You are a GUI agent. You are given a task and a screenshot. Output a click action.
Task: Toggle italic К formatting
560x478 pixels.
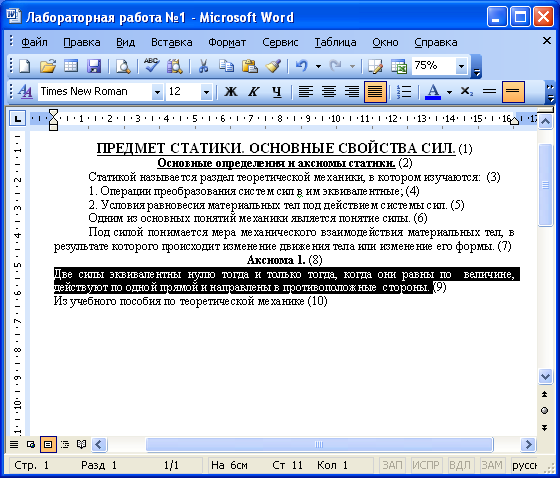(254, 92)
